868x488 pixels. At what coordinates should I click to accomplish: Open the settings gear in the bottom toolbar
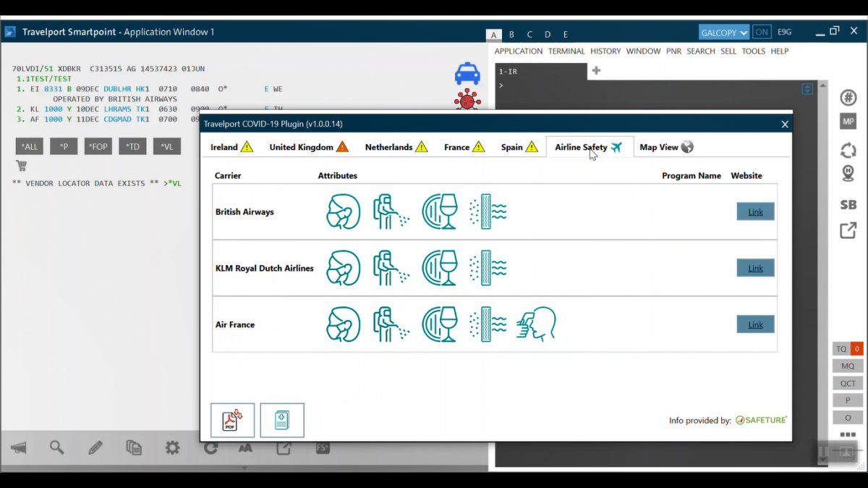pyautogui.click(x=172, y=447)
